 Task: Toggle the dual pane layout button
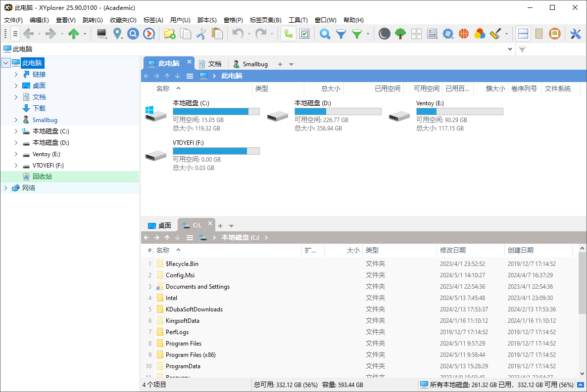click(x=523, y=34)
